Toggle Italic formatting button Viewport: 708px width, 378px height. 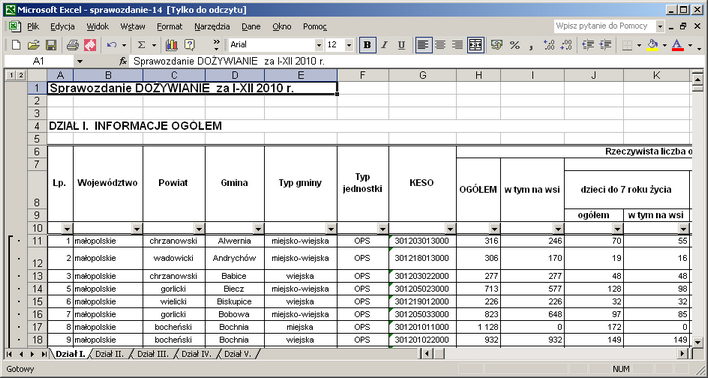(385, 45)
